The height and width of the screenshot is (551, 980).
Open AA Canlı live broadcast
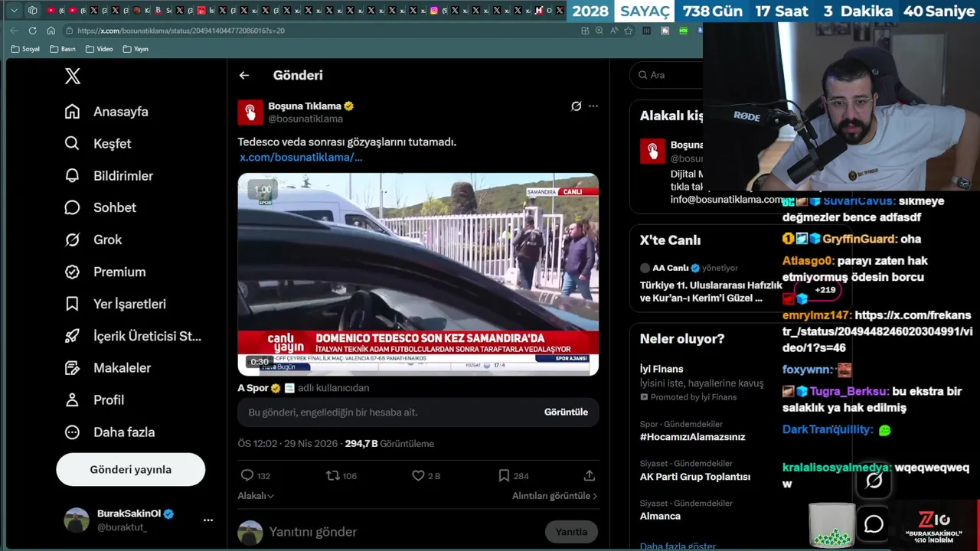(x=710, y=283)
